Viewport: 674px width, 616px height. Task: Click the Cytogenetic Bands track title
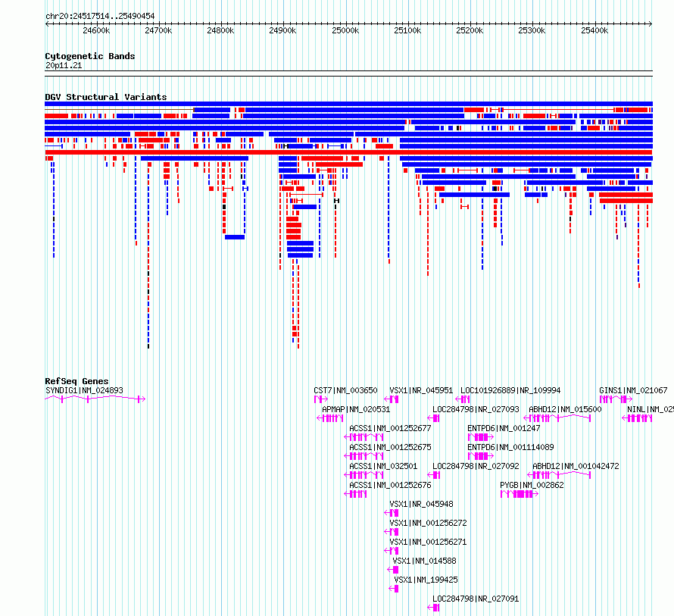[x=90, y=56]
